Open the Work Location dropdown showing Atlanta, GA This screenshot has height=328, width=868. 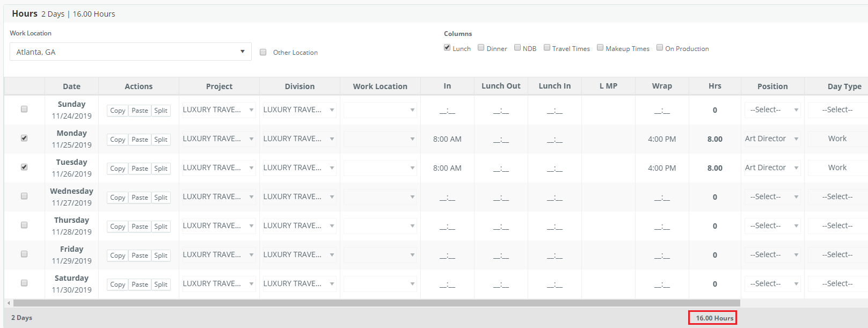tap(130, 52)
